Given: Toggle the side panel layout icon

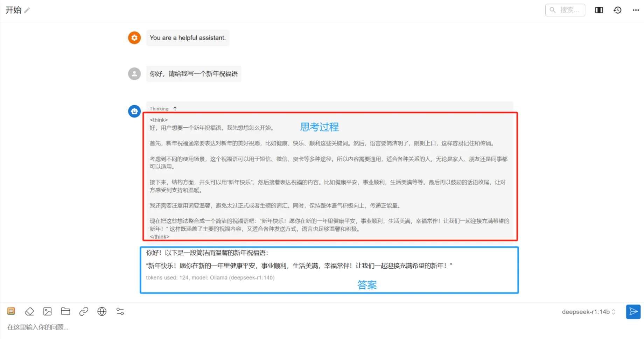Looking at the screenshot, I should [599, 10].
